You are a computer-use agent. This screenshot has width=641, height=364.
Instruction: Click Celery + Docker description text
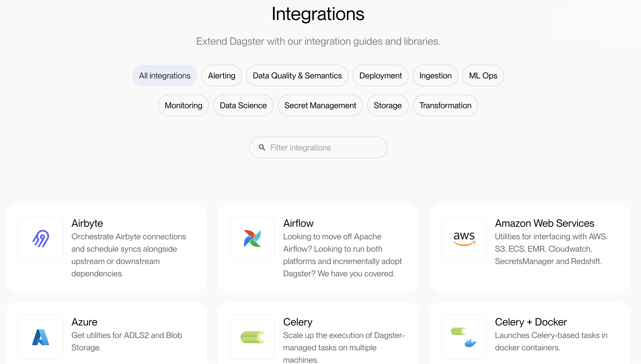click(x=551, y=341)
